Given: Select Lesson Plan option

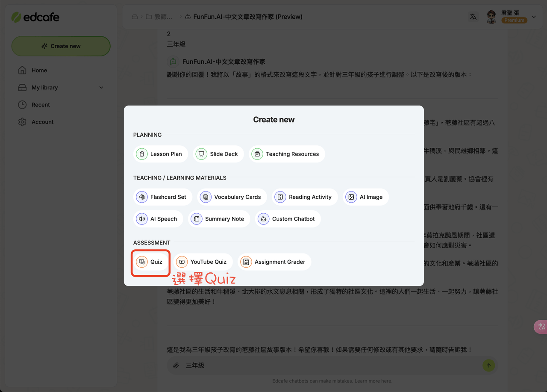Looking at the screenshot, I should 161,154.
